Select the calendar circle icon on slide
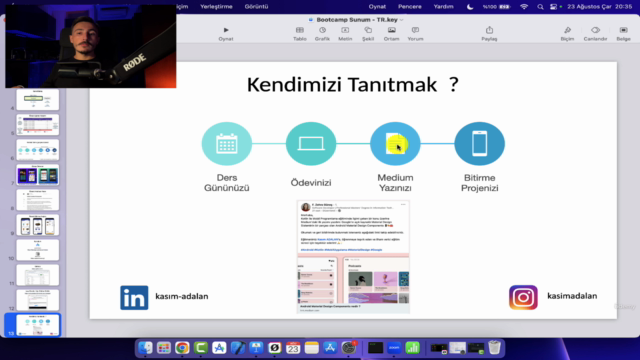 coord(227,144)
